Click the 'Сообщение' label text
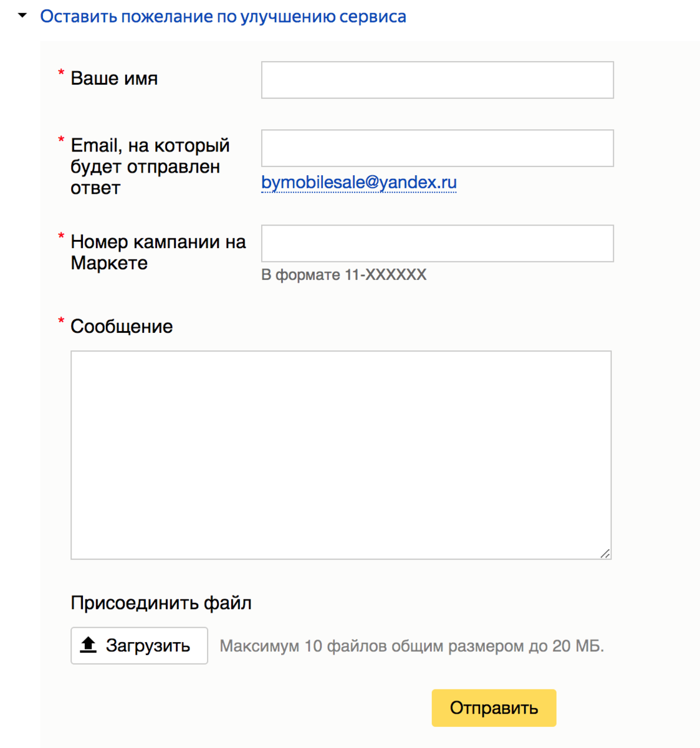 tap(122, 327)
